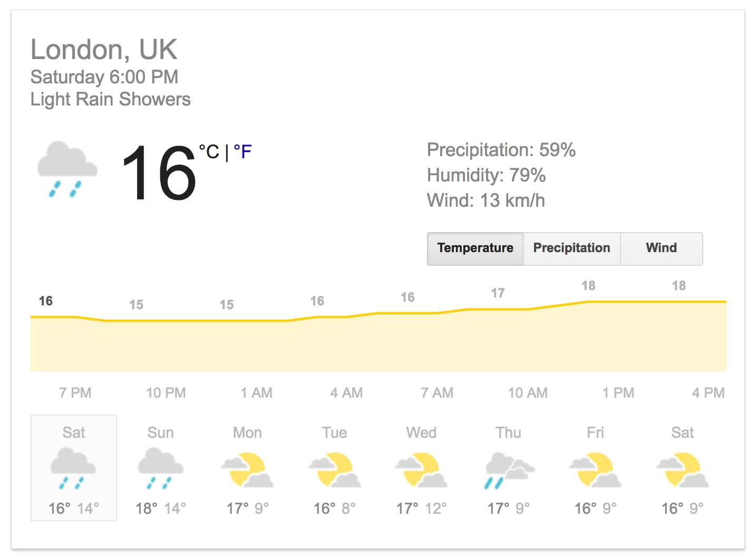
Task: Choose Monday's partly cloudy icon
Action: coord(247,469)
